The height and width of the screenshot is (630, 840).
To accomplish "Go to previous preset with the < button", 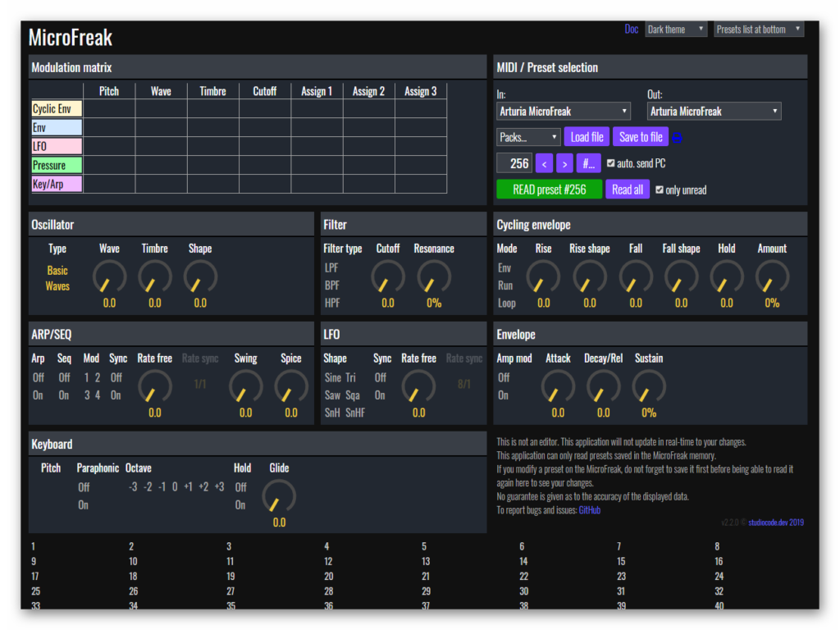I will tap(545, 163).
